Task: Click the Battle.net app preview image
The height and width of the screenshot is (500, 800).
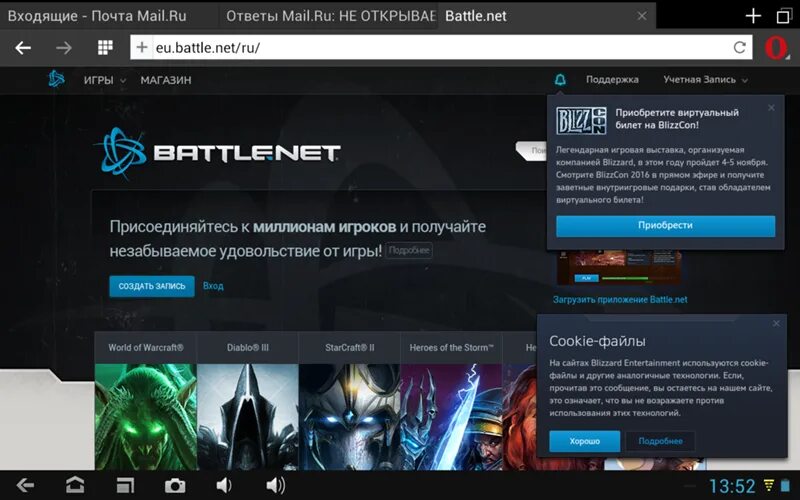Action: [x=619, y=268]
